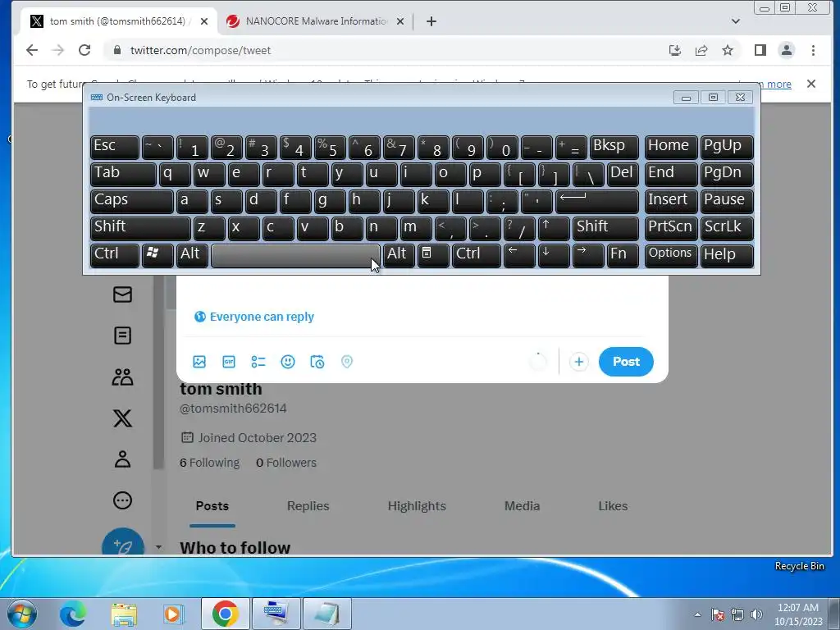Open Chrome profile avatar

click(787, 50)
